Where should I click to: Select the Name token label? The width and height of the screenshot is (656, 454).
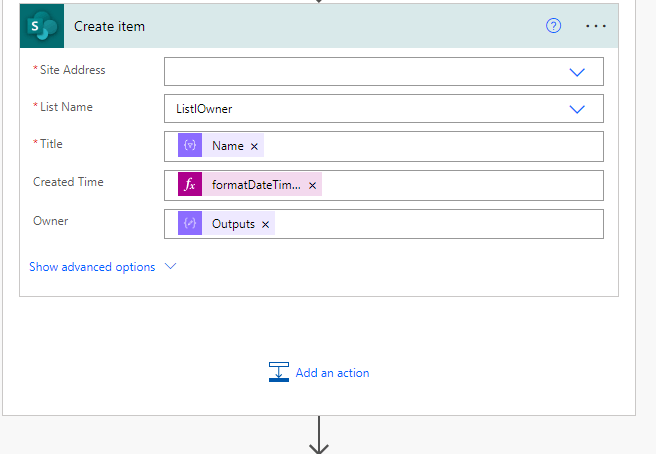228,146
